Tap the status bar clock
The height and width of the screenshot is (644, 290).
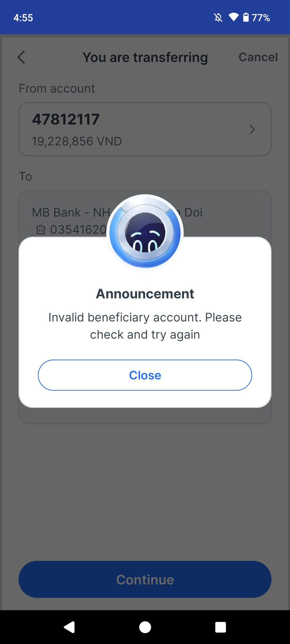23,18
